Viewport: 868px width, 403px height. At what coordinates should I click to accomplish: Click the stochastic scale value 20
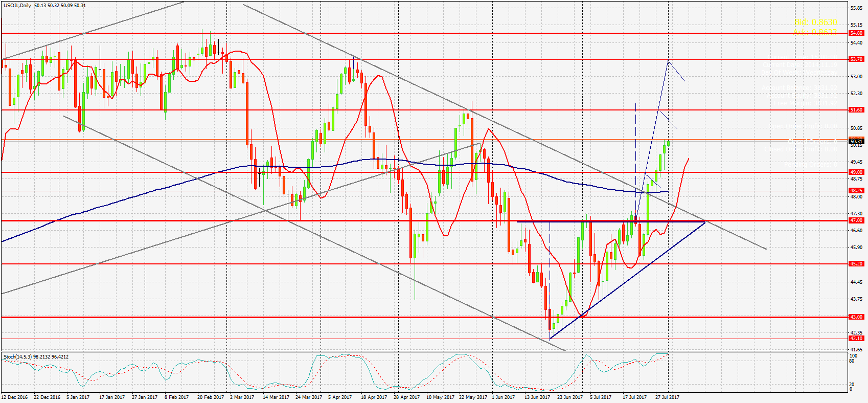(852, 385)
